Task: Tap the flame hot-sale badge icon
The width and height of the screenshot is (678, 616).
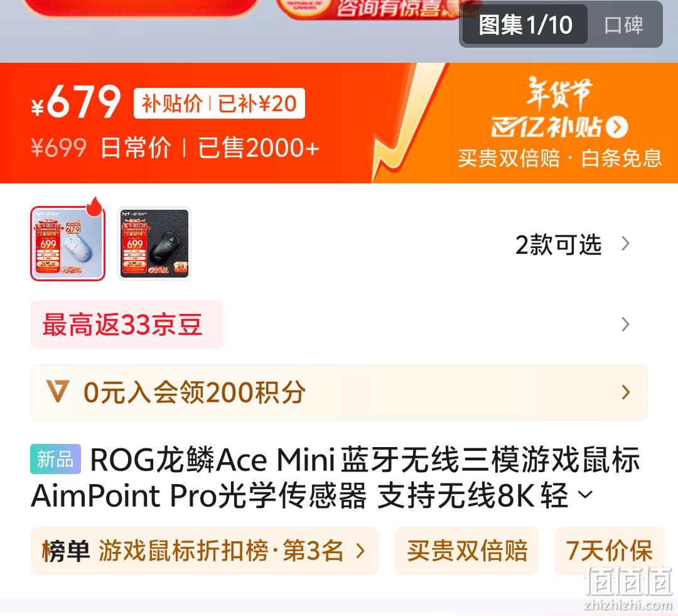Action: point(95,207)
